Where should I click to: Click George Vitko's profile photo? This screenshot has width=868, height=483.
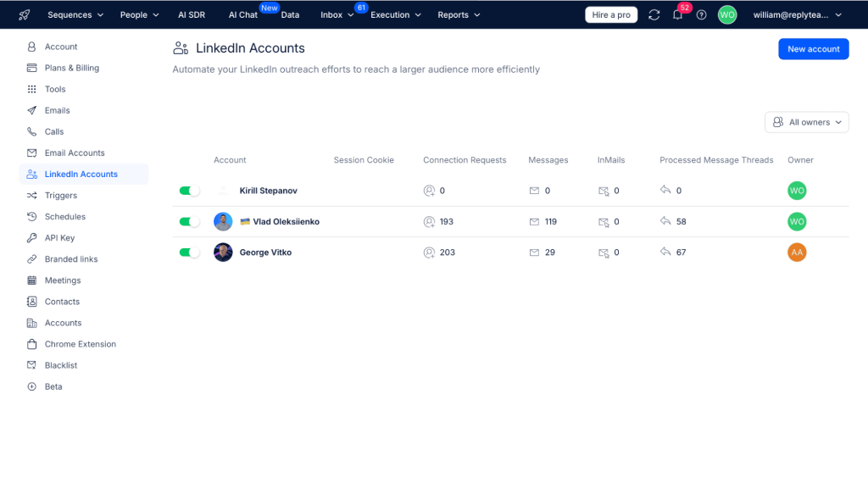(223, 253)
